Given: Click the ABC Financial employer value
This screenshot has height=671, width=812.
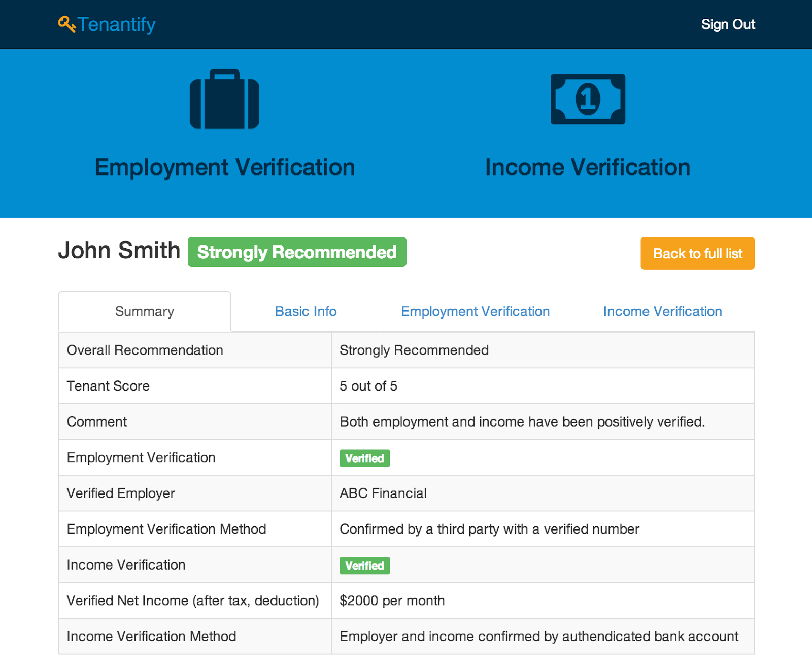Looking at the screenshot, I should coord(383,493).
